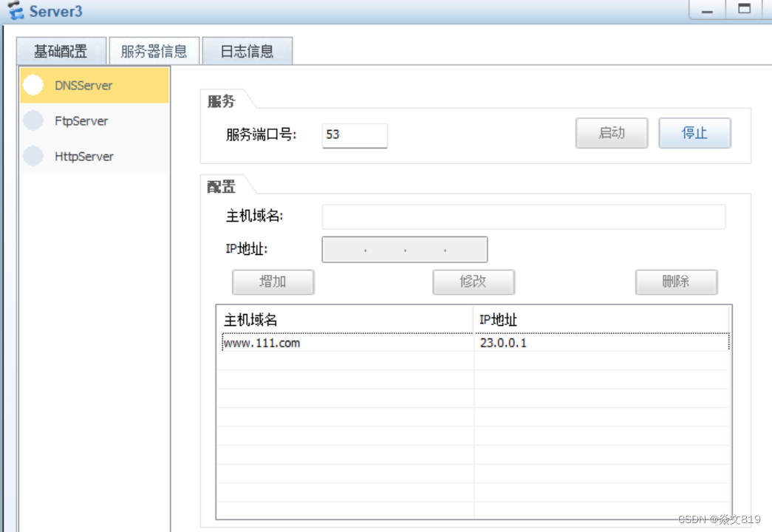The width and height of the screenshot is (772, 532).
Task: Click the 删除 button
Action: coord(676,282)
